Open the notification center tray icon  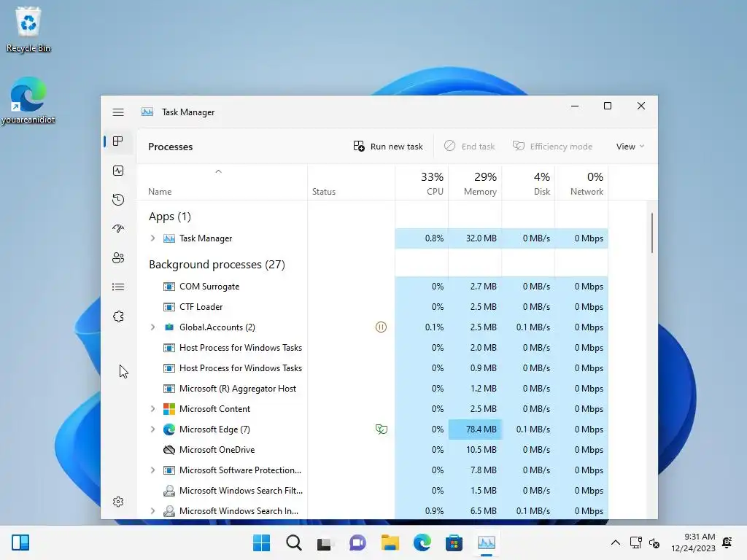[x=727, y=542]
